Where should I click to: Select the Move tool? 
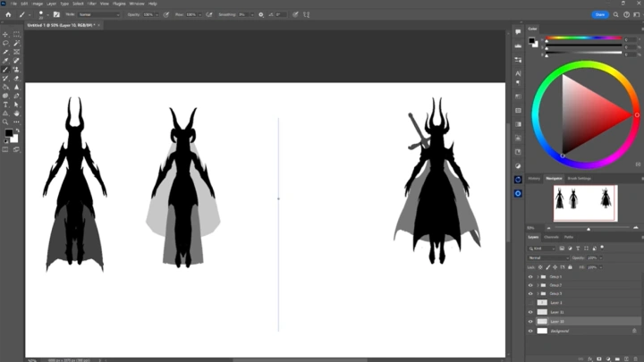pyautogui.click(x=5, y=35)
